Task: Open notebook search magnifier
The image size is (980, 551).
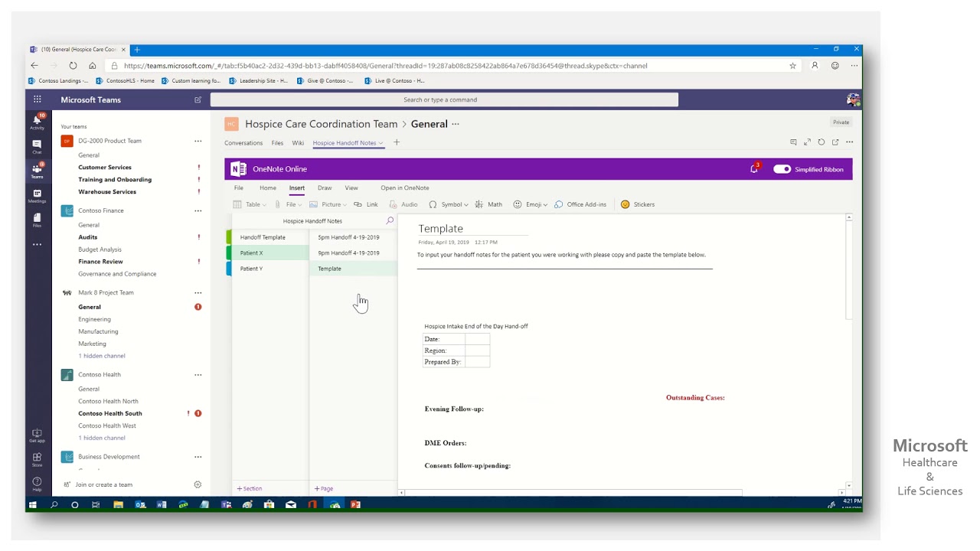Action: point(390,220)
